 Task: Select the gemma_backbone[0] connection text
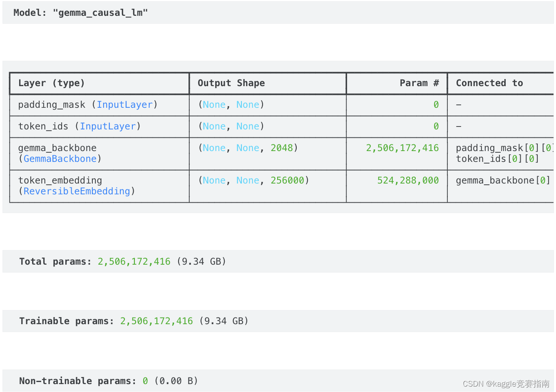click(503, 181)
